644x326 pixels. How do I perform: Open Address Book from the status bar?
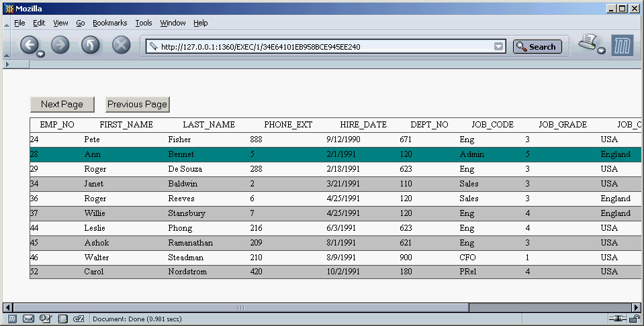coord(62,319)
